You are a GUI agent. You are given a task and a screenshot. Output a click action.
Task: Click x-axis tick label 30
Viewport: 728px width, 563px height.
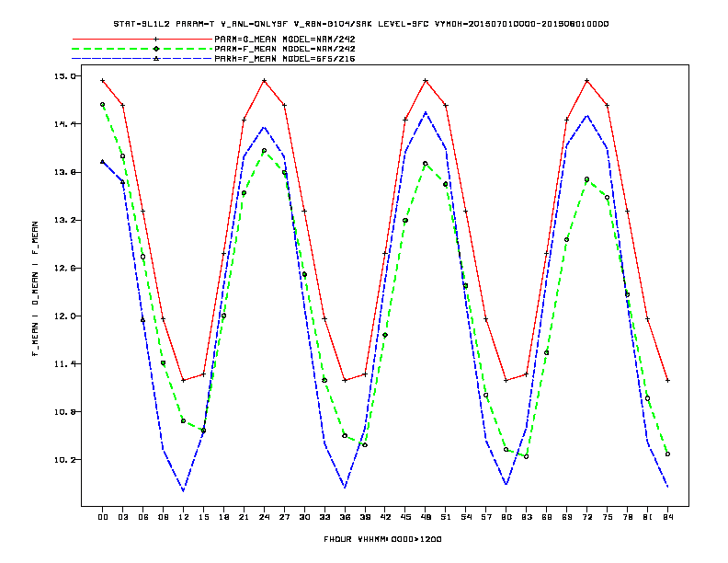[304, 517]
